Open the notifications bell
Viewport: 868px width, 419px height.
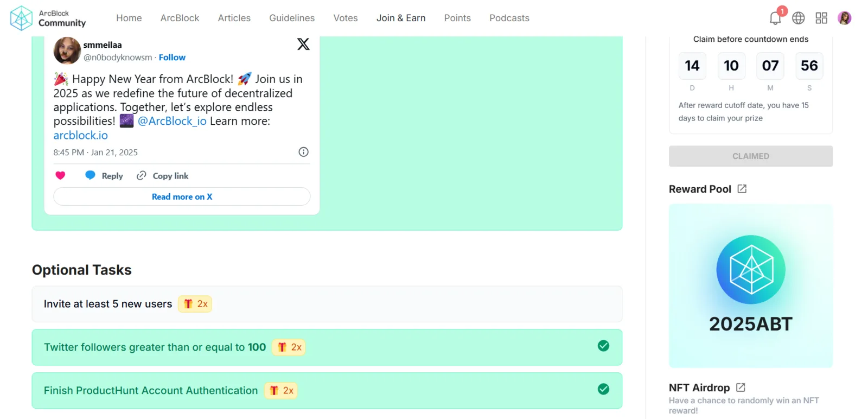[x=775, y=18]
